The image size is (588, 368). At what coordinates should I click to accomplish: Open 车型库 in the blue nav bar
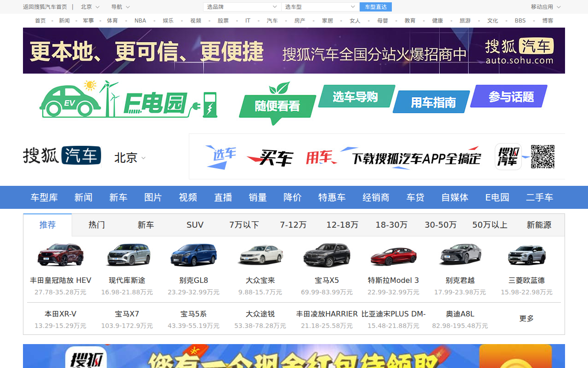[x=44, y=197]
